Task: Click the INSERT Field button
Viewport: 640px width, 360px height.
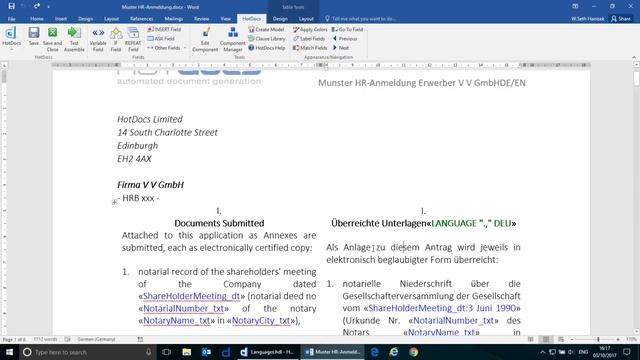Action: tap(164, 29)
